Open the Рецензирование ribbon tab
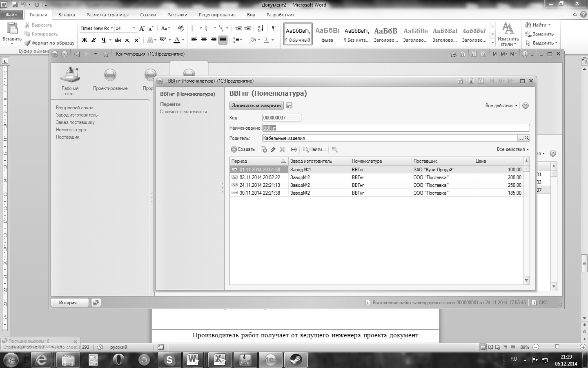 217,15
